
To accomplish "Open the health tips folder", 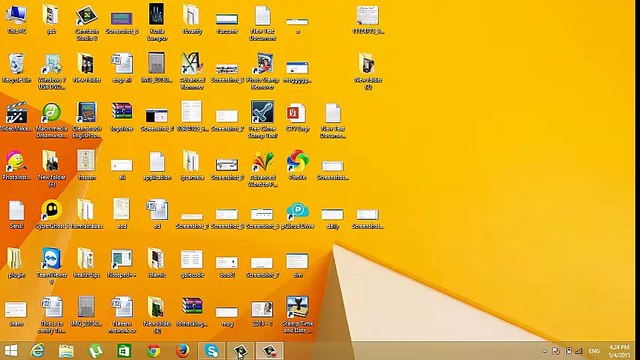I will [87, 263].
